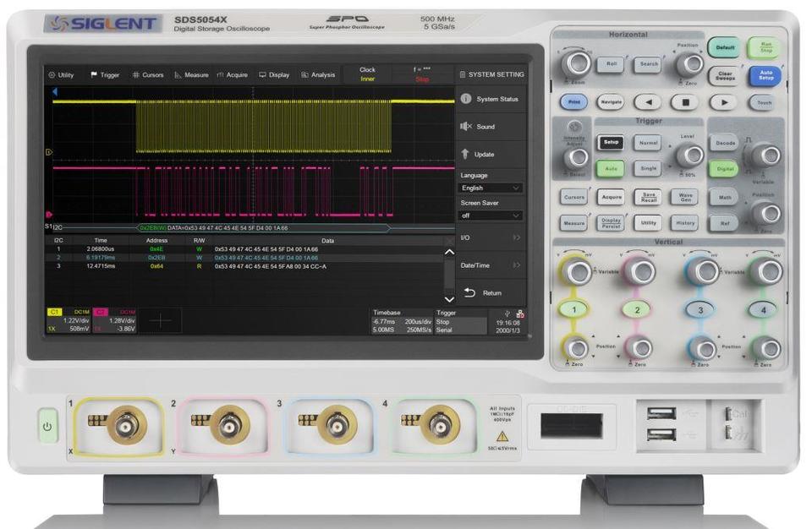
Task: Tap the System Status info icon
Action: pyautogui.click(x=465, y=98)
